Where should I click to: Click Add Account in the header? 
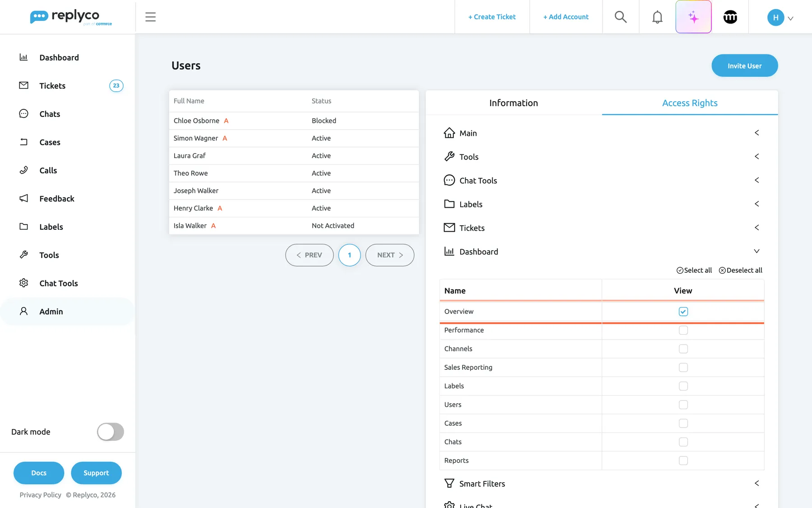pyautogui.click(x=566, y=17)
